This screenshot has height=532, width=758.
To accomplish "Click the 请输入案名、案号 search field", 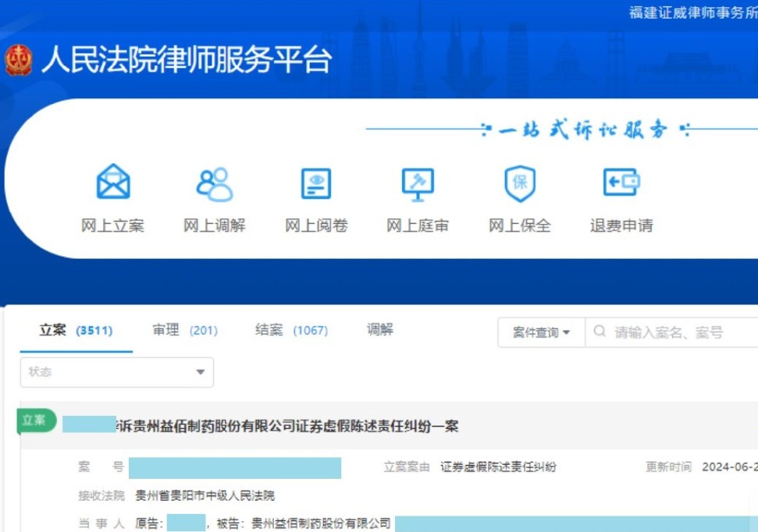I will (x=671, y=332).
